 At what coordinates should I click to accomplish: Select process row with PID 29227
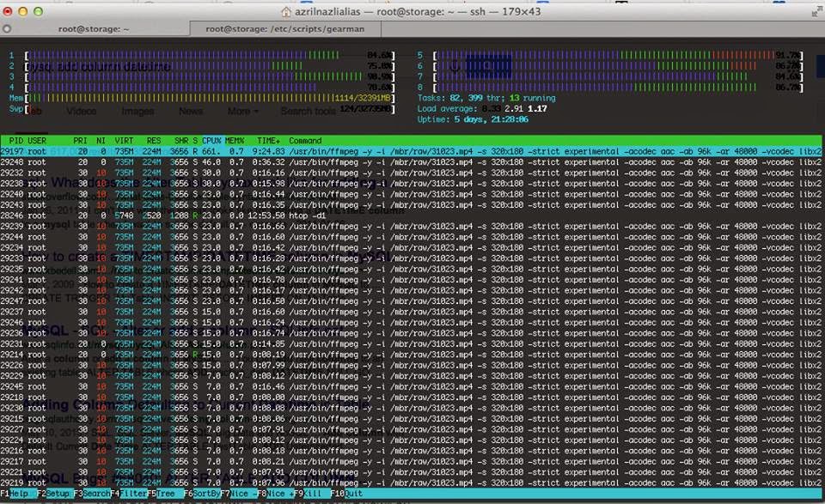click(411, 429)
